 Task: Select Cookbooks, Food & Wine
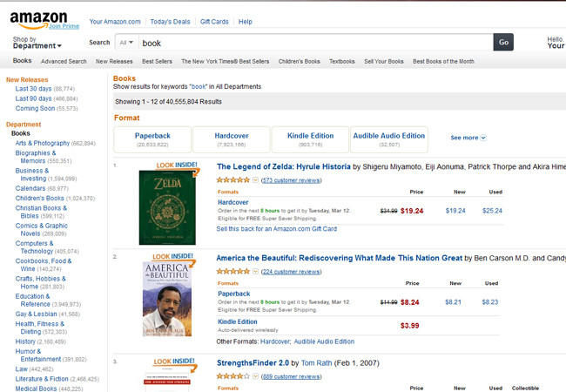44,265
